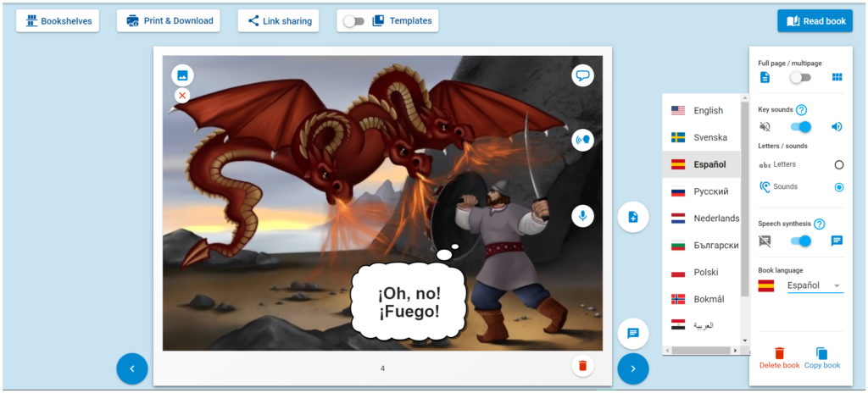Add a new page with plus-page icon
The image size is (868, 393).
632,217
